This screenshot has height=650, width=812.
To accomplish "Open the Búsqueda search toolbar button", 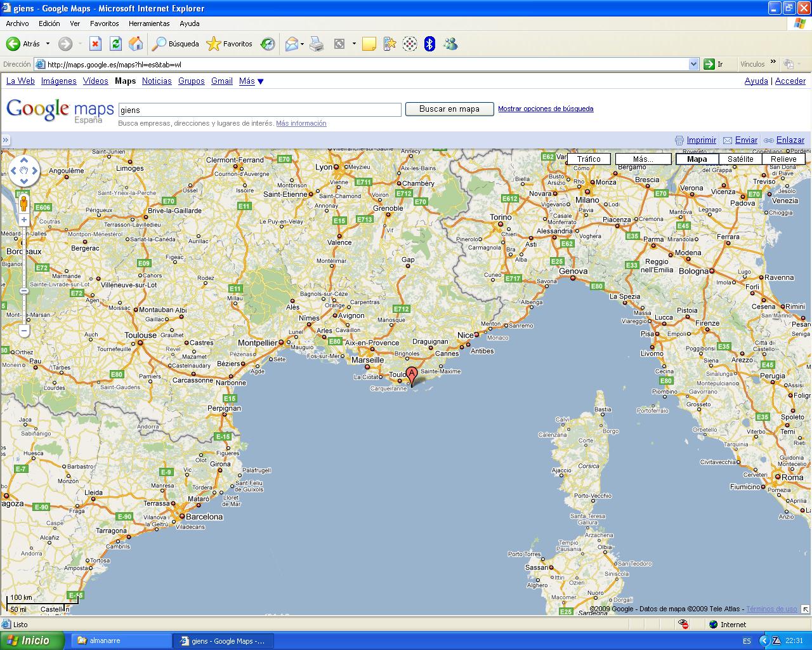I will 176,44.
